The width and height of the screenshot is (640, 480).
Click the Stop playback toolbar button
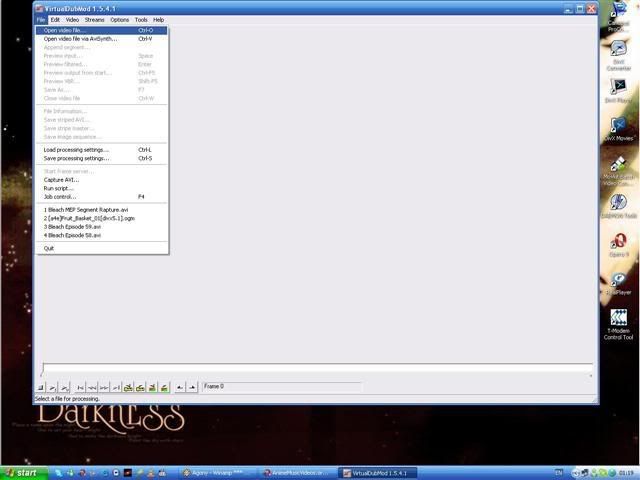coord(41,387)
